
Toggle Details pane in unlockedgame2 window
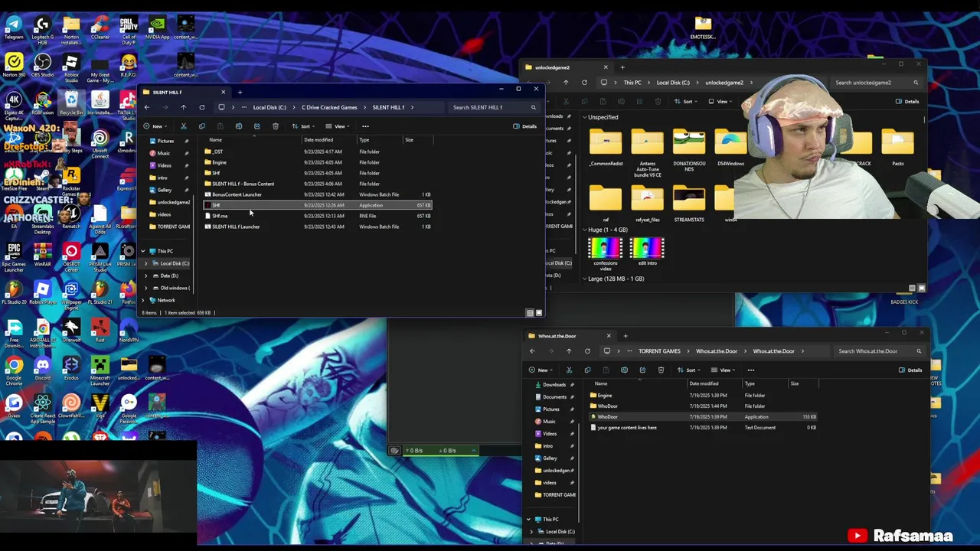(908, 102)
